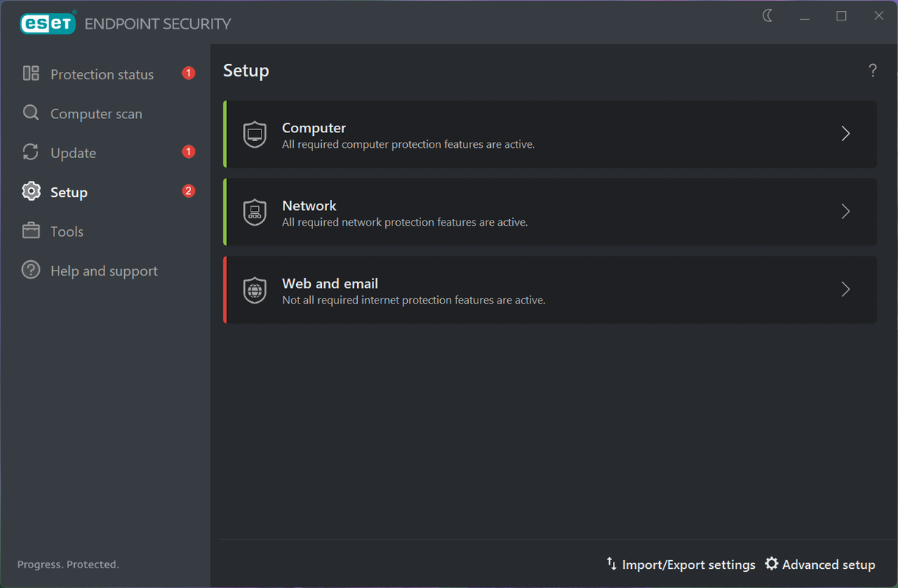Image resolution: width=898 pixels, height=588 pixels.
Task: Close the ESET Endpoint Security window
Action: tap(879, 16)
